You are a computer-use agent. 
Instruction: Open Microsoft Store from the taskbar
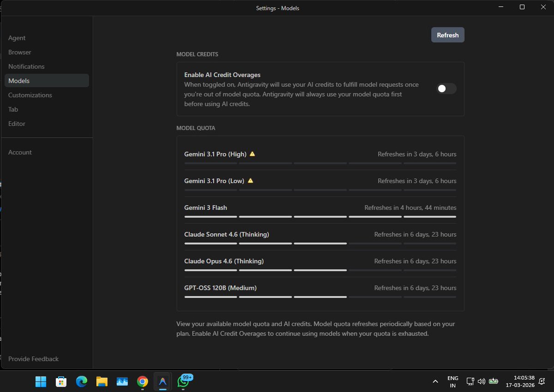[61, 381]
